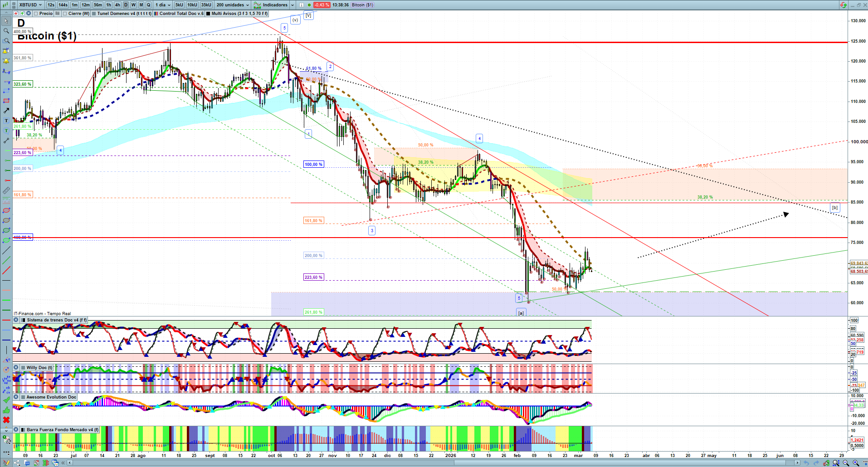Toggle the Cierre (W) checkbox
The height and width of the screenshot is (467, 868).
[65, 14]
